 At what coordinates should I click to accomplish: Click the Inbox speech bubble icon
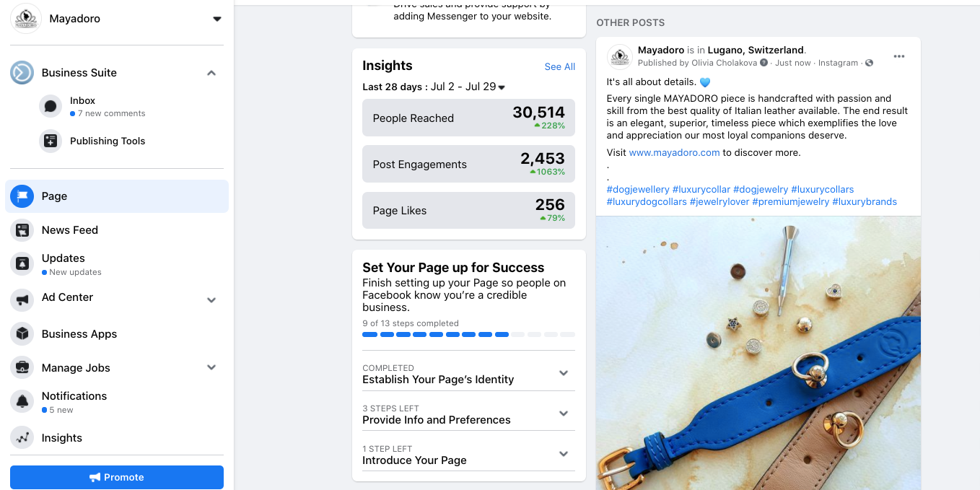tap(51, 106)
